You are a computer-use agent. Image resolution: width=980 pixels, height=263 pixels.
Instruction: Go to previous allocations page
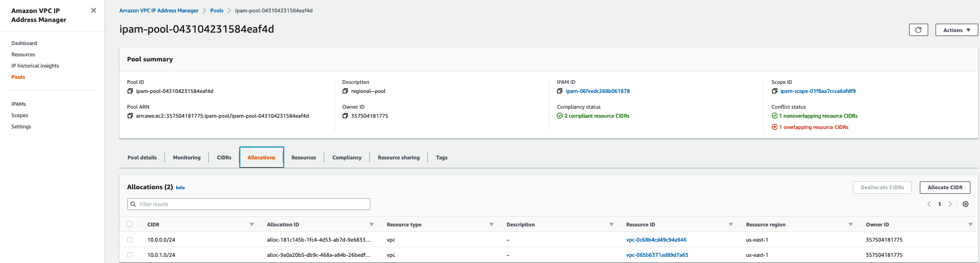click(x=929, y=204)
